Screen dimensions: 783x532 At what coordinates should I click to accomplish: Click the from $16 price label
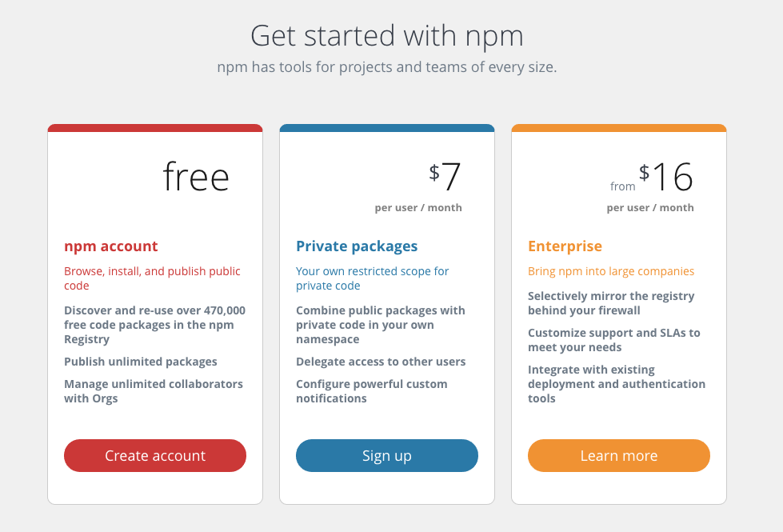652,177
